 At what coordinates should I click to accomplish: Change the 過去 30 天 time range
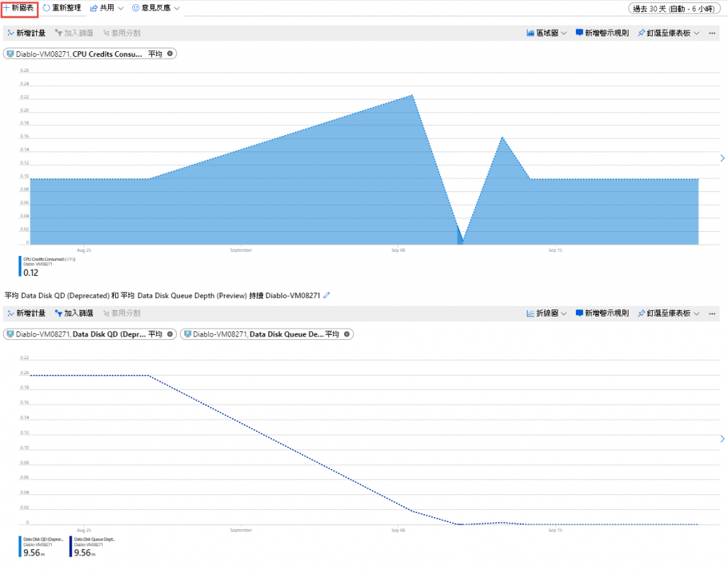[673, 9]
